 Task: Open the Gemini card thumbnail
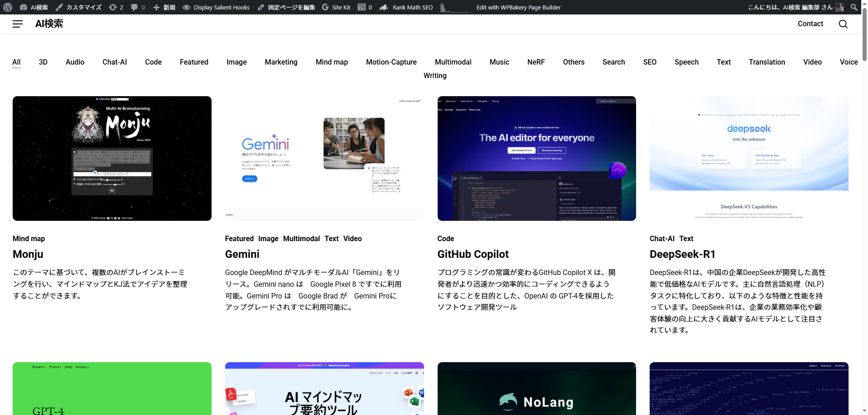325,159
